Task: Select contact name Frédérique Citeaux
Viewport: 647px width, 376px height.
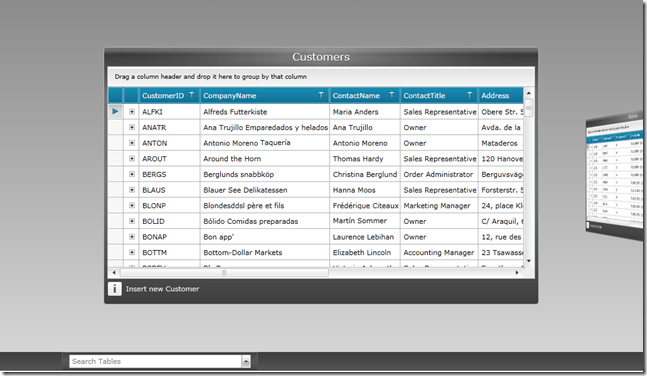Action: [x=365, y=206]
